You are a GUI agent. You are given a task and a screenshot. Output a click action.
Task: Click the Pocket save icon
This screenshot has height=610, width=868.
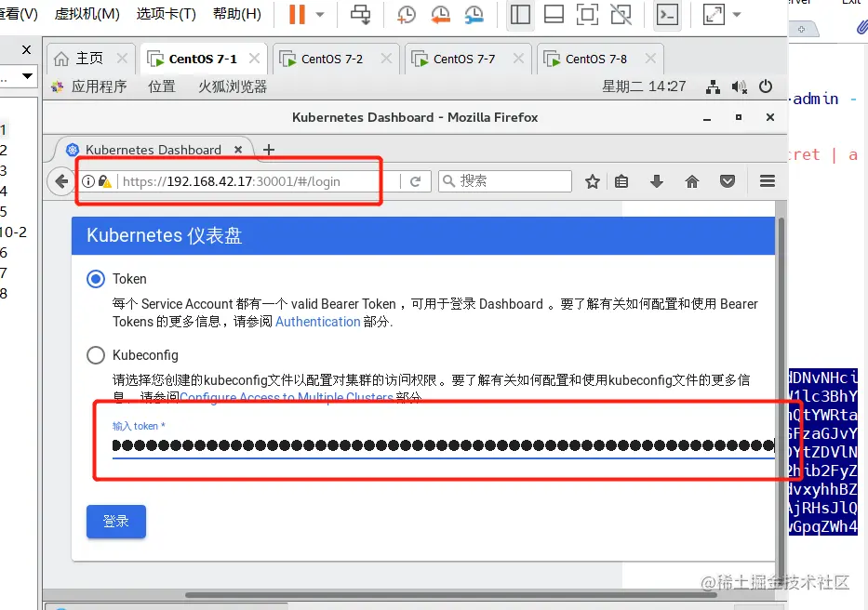(728, 181)
